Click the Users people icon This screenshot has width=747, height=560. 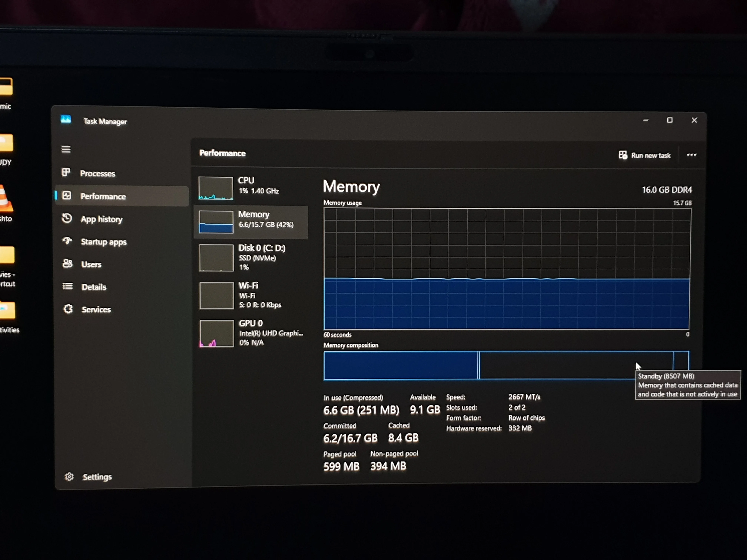68,263
